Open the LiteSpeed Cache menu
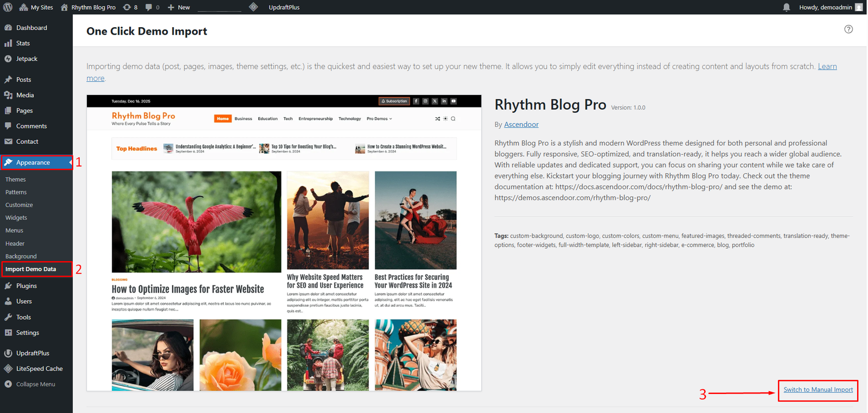Viewport: 868px width, 413px height. click(x=39, y=368)
